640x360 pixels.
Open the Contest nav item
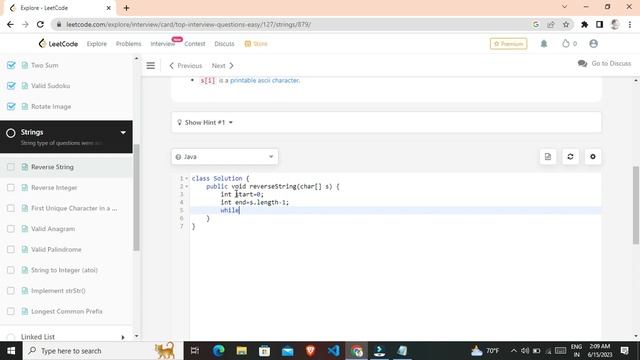point(195,44)
